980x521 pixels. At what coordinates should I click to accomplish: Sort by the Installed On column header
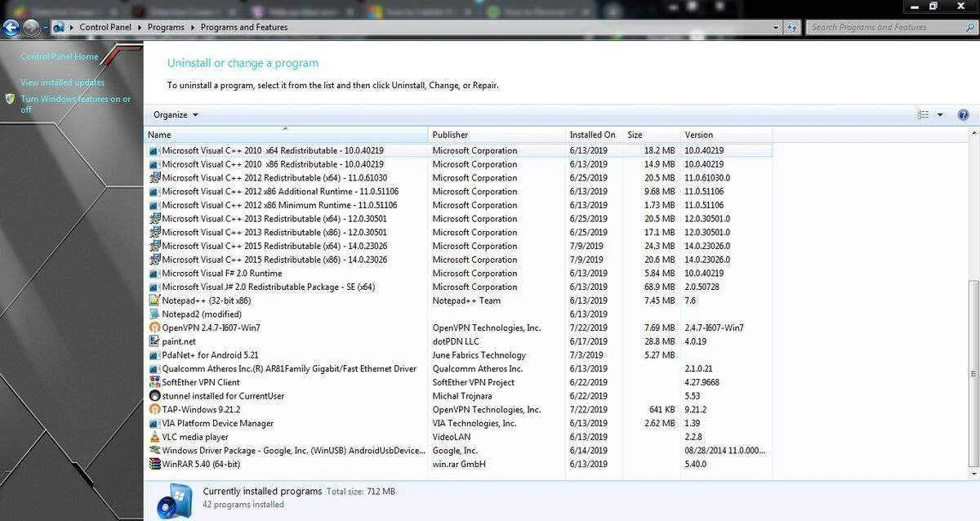click(x=594, y=135)
